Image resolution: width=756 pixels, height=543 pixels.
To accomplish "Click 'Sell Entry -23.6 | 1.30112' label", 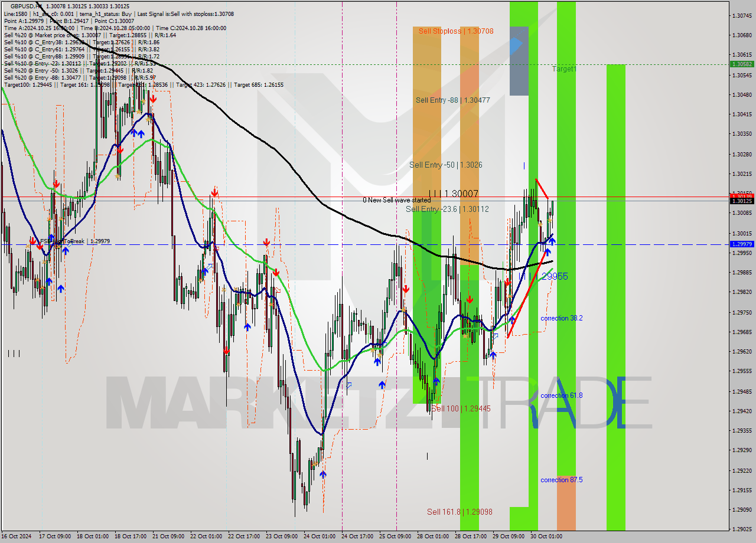I will pyautogui.click(x=447, y=209).
